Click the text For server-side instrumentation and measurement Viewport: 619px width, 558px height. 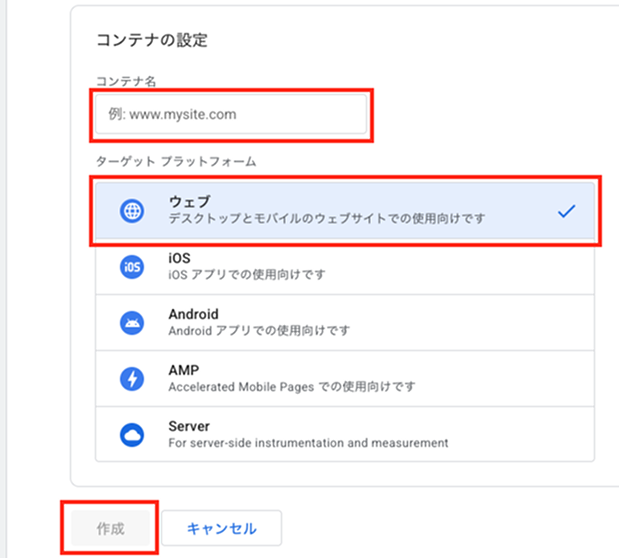click(x=308, y=443)
